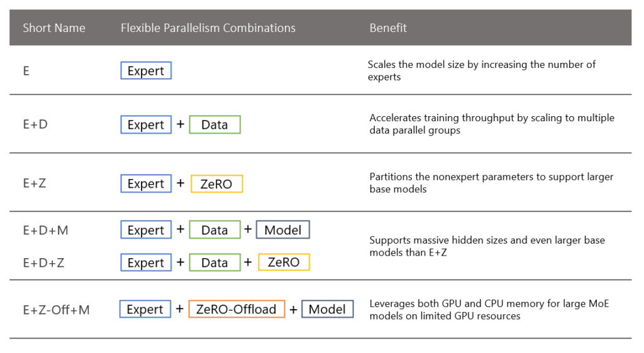Select the E+Z-Off+M short name label
This screenshot has width=644, height=353.
click(57, 310)
